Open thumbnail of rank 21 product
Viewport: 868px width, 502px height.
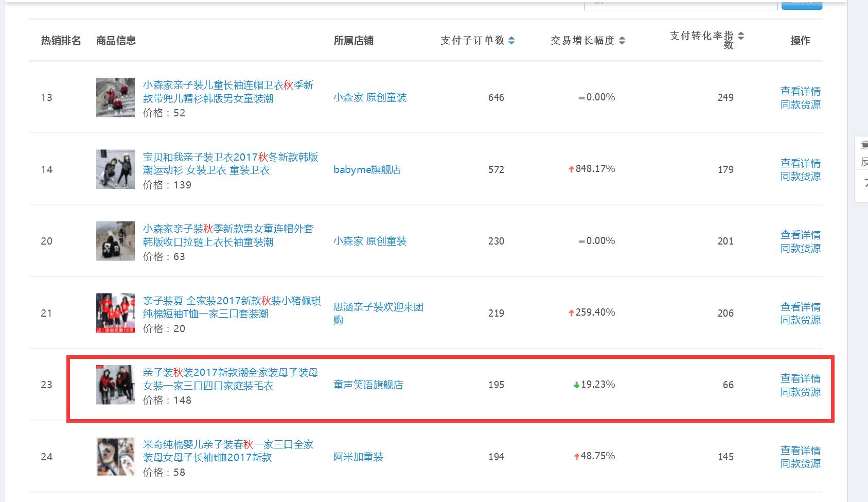[115, 313]
